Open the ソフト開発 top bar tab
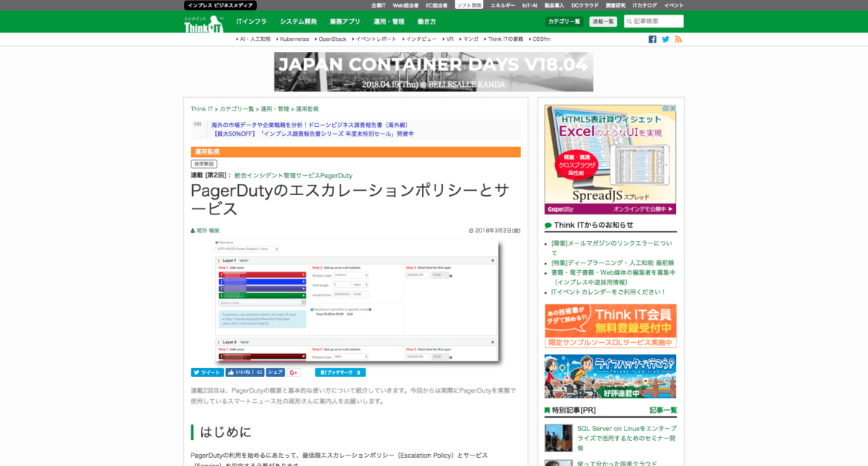The image size is (868, 466). (469, 5)
